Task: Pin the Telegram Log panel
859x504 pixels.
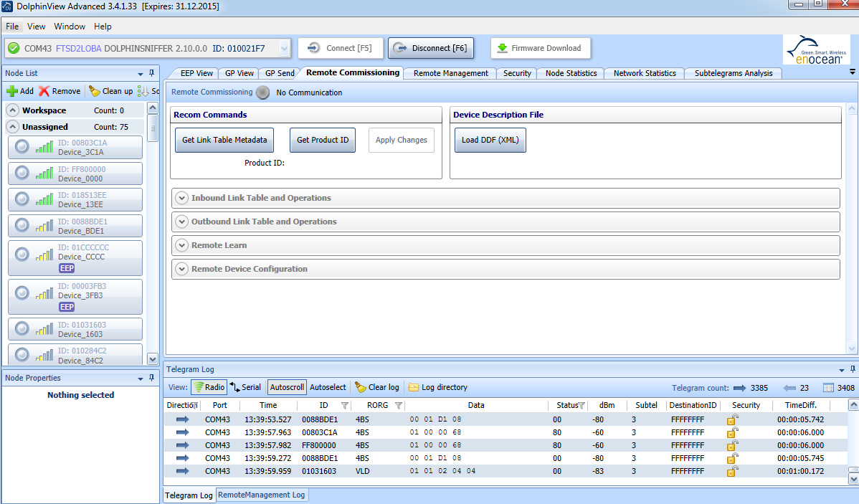Action: click(853, 369)
